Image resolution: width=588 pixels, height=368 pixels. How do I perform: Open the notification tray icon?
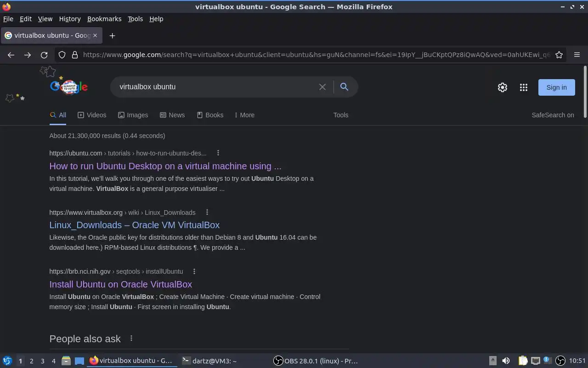click(x=547, y=360)
